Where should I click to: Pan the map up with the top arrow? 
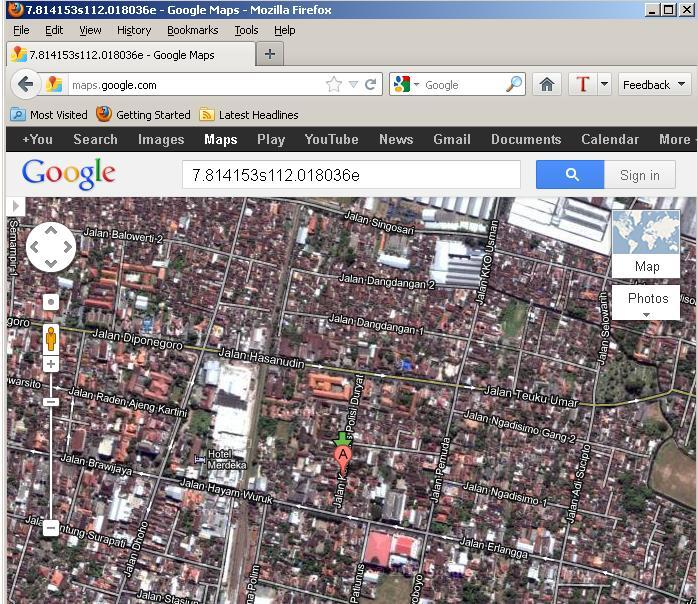coord(51,231)
